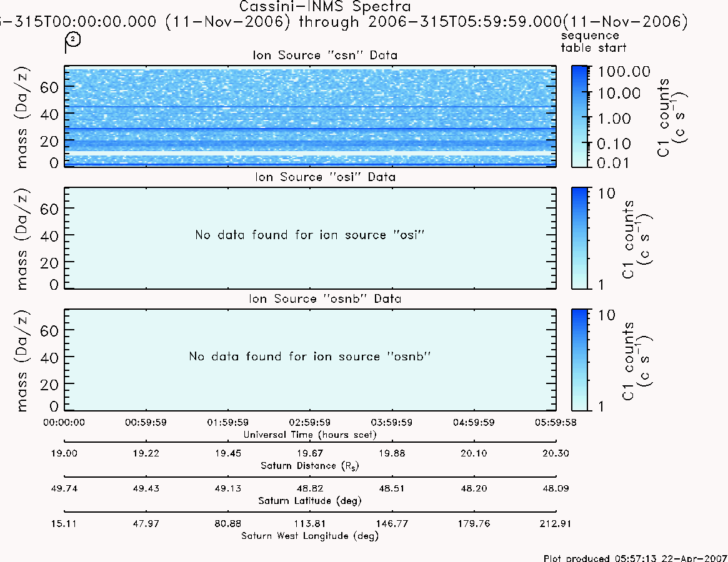Click the 'Ion Source "osi" Data' heading
728x562 pixels.
[x=325, y=177]
